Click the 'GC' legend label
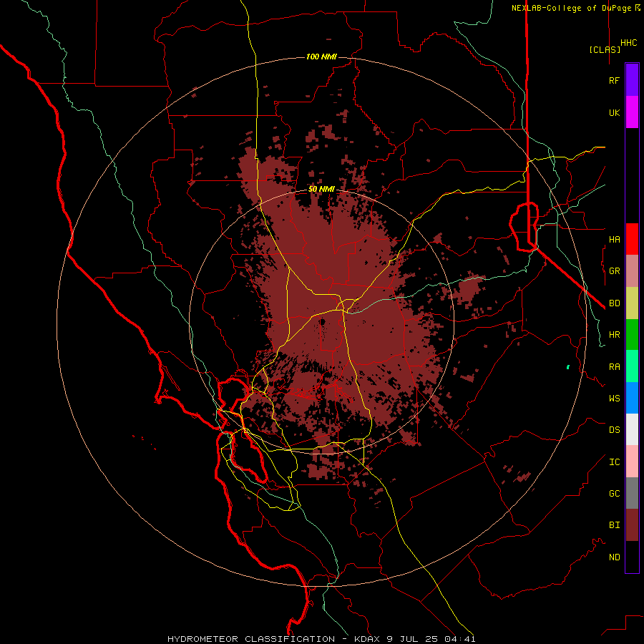Image resolution: width=644 pixels, height=644 pixels. tap(614, 493)
